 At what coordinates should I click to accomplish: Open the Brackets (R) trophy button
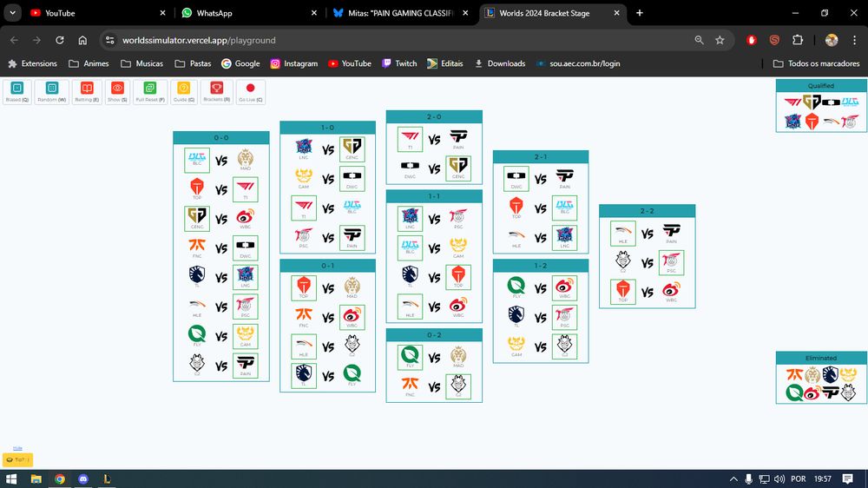point(216,92)
